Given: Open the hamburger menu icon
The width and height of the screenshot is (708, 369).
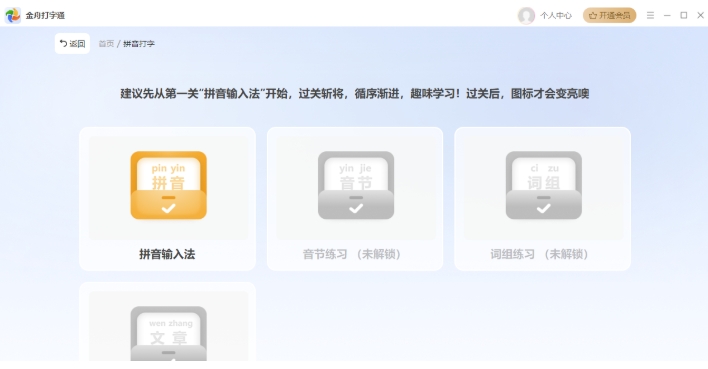Looking at the screenshot, I should click(x=650, y=15).
